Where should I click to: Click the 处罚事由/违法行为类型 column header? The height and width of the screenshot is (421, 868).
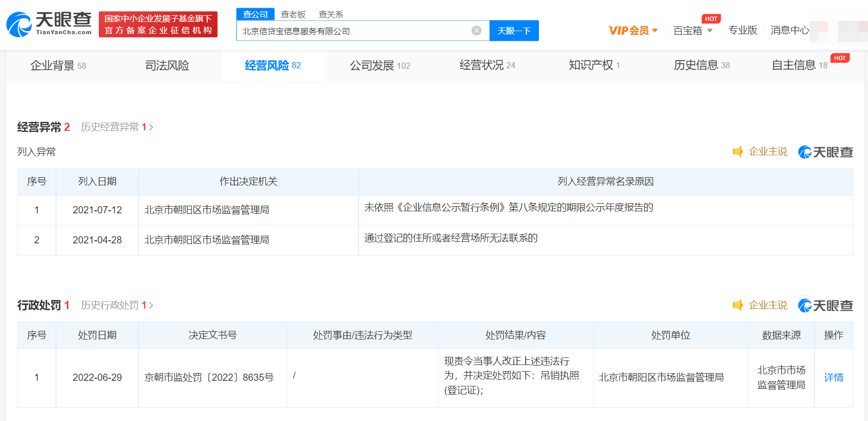coord(363,335)
